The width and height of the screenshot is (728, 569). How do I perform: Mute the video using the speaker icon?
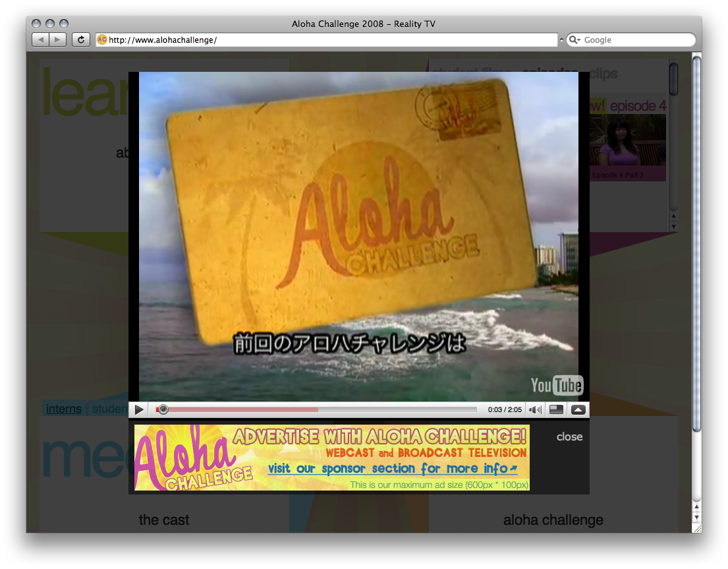click(x=535, y=409)
